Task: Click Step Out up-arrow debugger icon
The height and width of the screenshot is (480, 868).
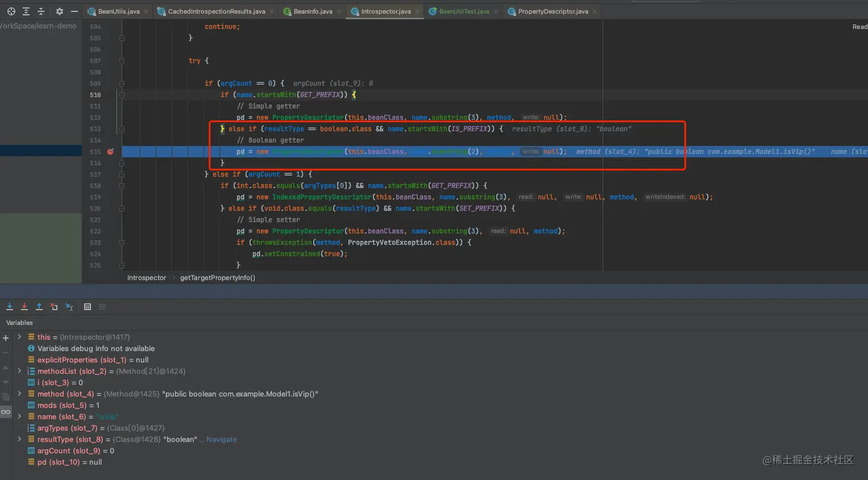Action: (x=39, y=307)
